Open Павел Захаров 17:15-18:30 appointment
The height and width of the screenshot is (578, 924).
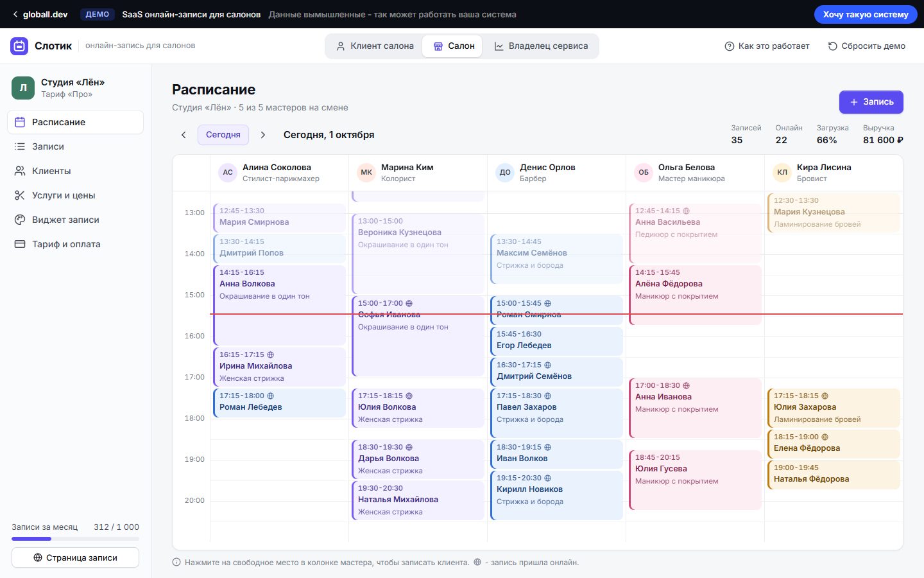click(x=556, y=413)
